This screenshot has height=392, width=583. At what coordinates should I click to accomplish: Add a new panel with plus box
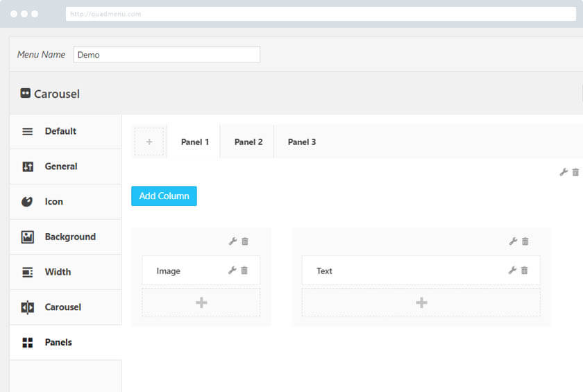tap(149, 142)
